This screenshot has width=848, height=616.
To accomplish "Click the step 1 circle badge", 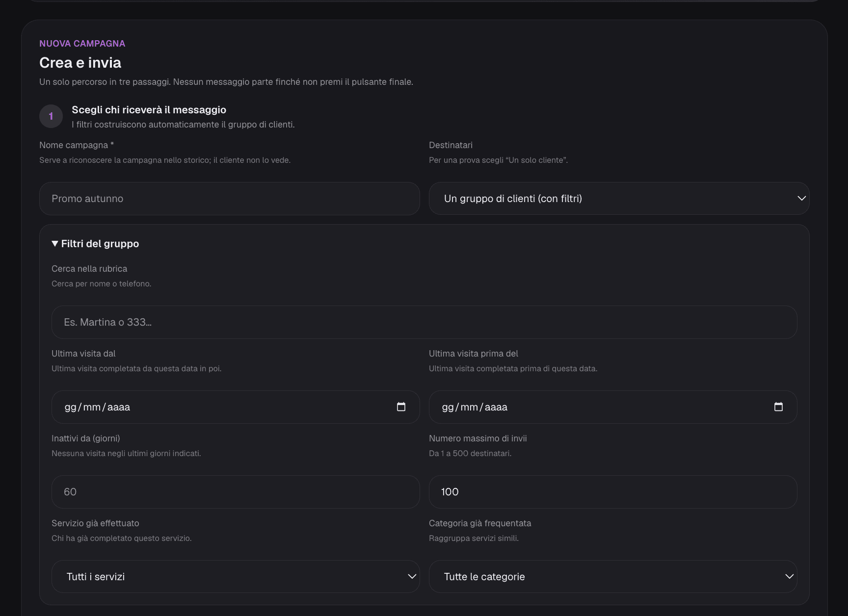I will [x=51, y=116].
